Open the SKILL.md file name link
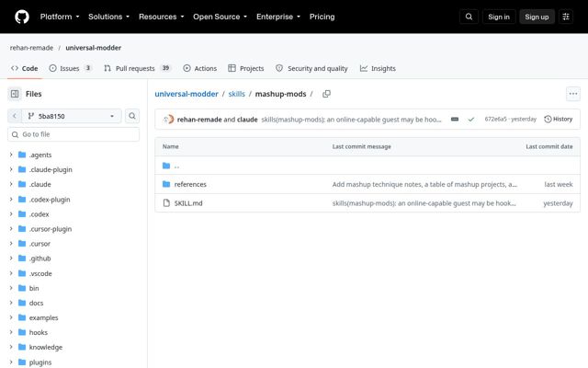 [188, 203]
